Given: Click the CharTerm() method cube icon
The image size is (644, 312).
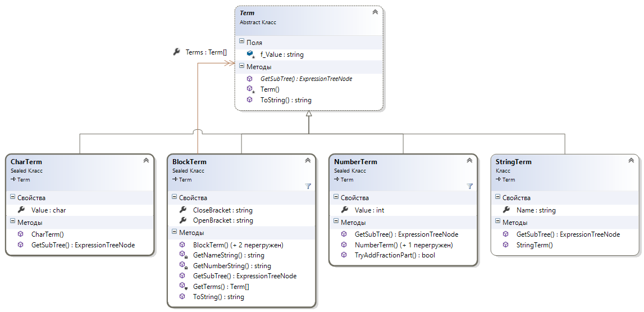Looking at the screenshot, I should (x=21, y=234).
